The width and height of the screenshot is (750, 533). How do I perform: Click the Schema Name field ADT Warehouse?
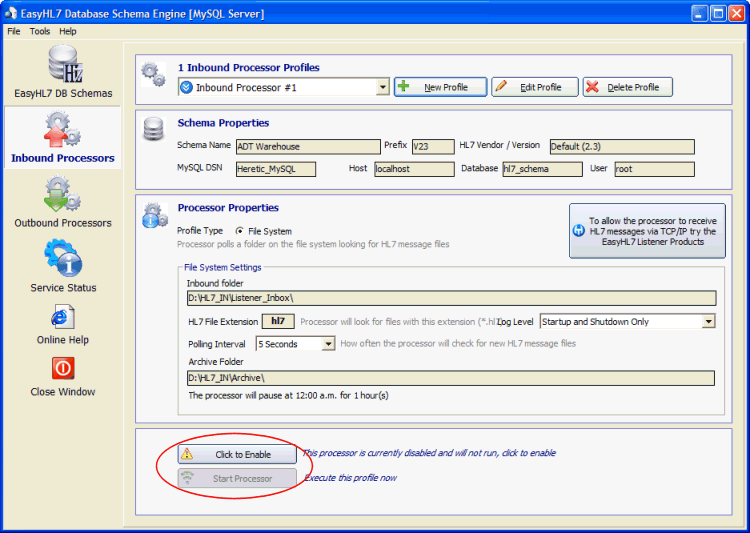309,146
